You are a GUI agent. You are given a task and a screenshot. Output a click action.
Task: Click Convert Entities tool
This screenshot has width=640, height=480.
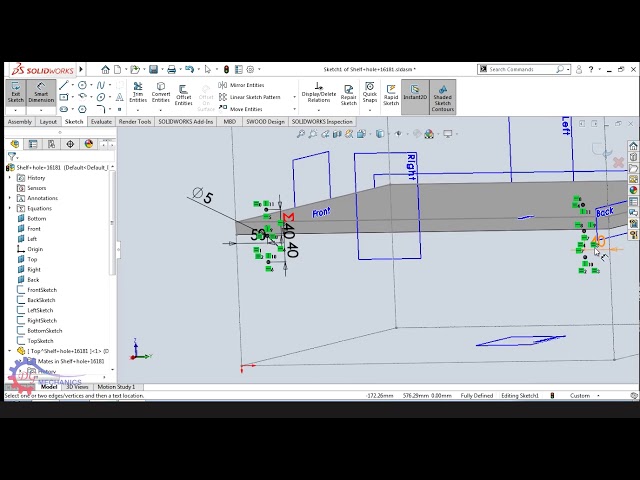[x=161, y=92]
